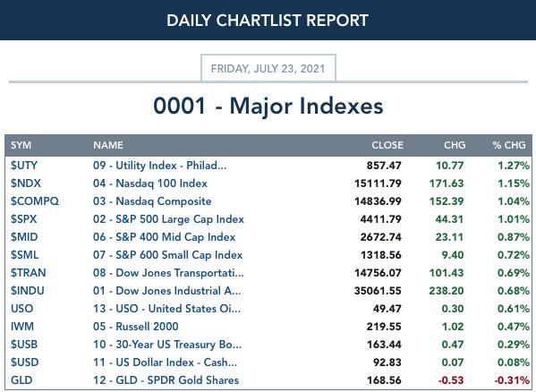The height and width of the screenshot is (392, 536).
Task: Select the $SPX ticker symbol
Action: tap(23, 219)
